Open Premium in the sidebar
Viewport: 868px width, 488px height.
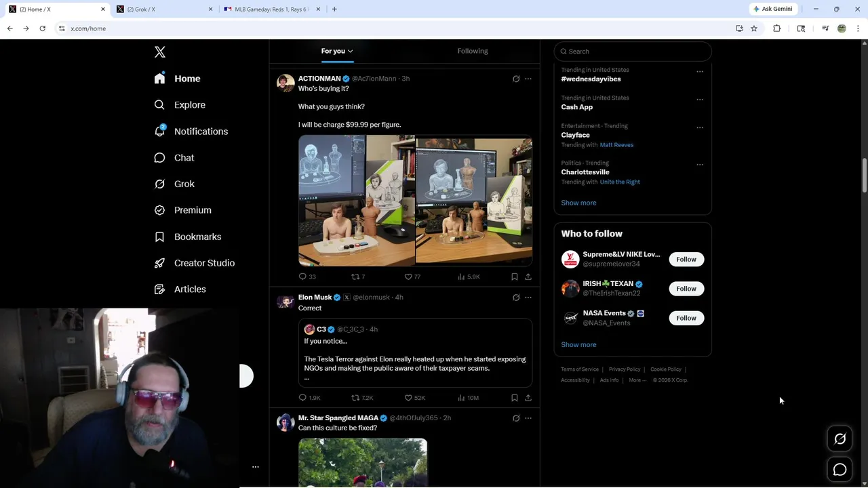(x=182, y=210)
